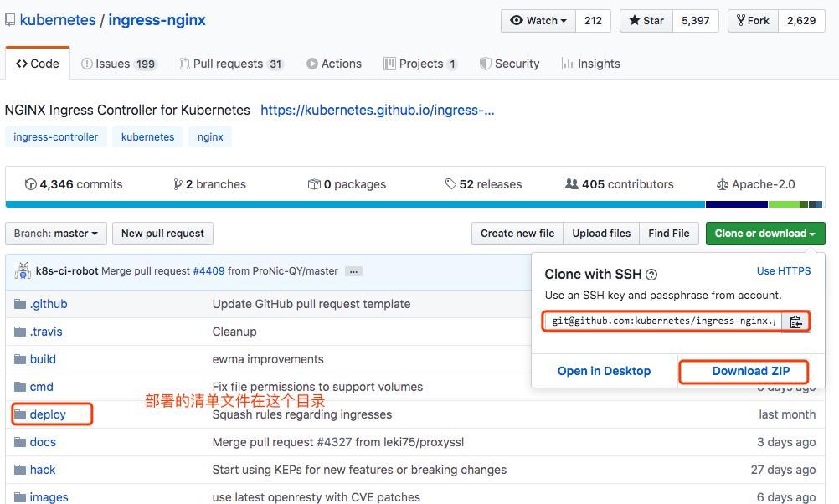Screen dimensions: 839x504
Task: Open the Branch: master dropdown
Action: pyautogui.click(x=56, y=234)
